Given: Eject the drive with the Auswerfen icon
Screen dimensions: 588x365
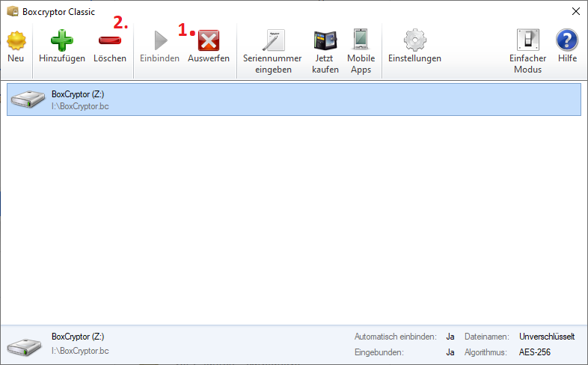Looking at the screenshot, I should coord(209,40).
